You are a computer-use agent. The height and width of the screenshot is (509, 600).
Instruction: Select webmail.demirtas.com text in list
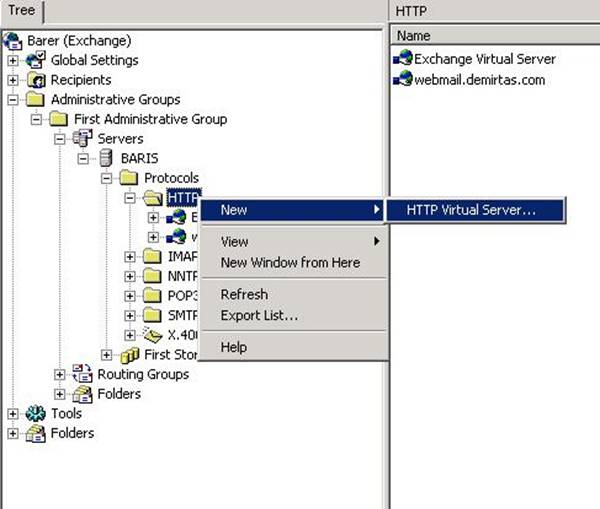(480, 80)
